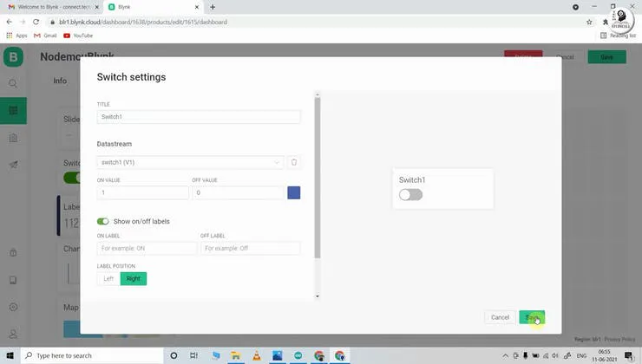Open a new browser tab with the plus
Image resolution: width=642 pixels, height=364 pixels.
pos(213,7)
